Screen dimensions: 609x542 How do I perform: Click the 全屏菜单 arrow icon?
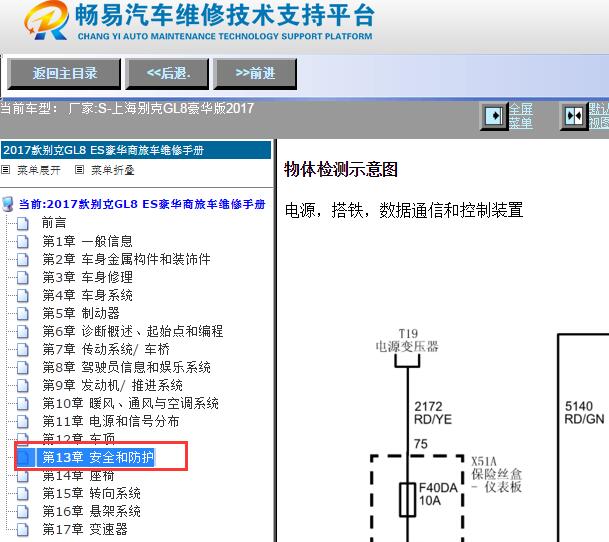pyautogui.click(x=494, y=116)
